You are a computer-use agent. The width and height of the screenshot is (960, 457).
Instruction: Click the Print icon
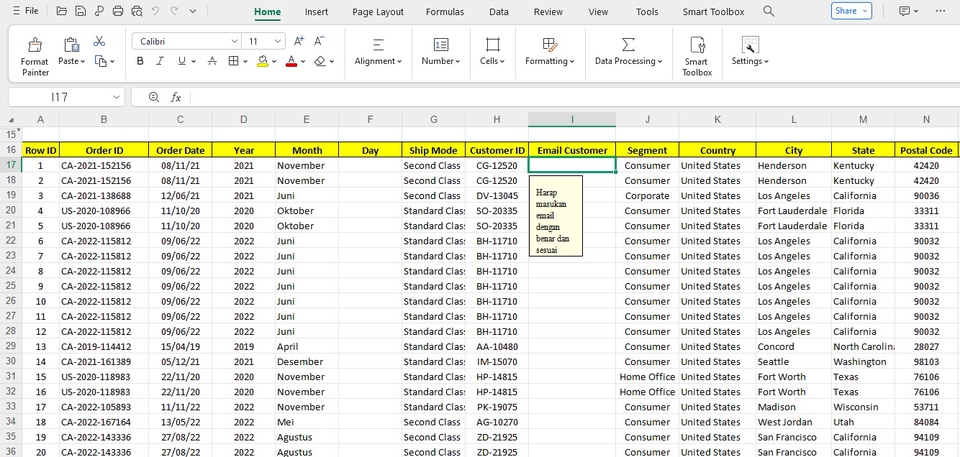point(118,11)
